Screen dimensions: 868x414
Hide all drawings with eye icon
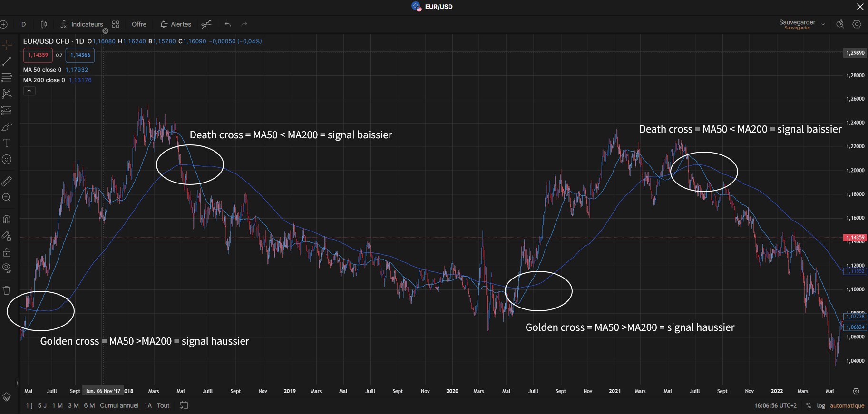(7, 268)
